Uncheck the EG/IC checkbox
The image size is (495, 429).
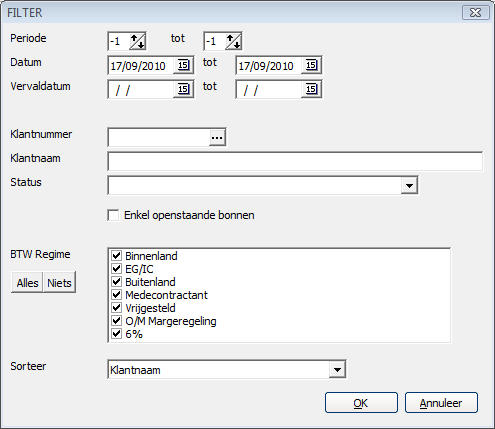(x=116, y=269)
